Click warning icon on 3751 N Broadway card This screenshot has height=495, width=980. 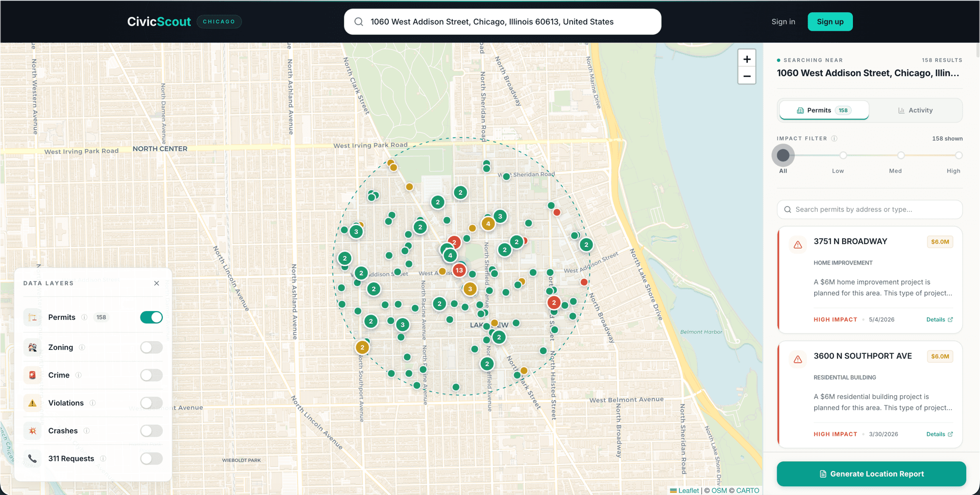798,245
